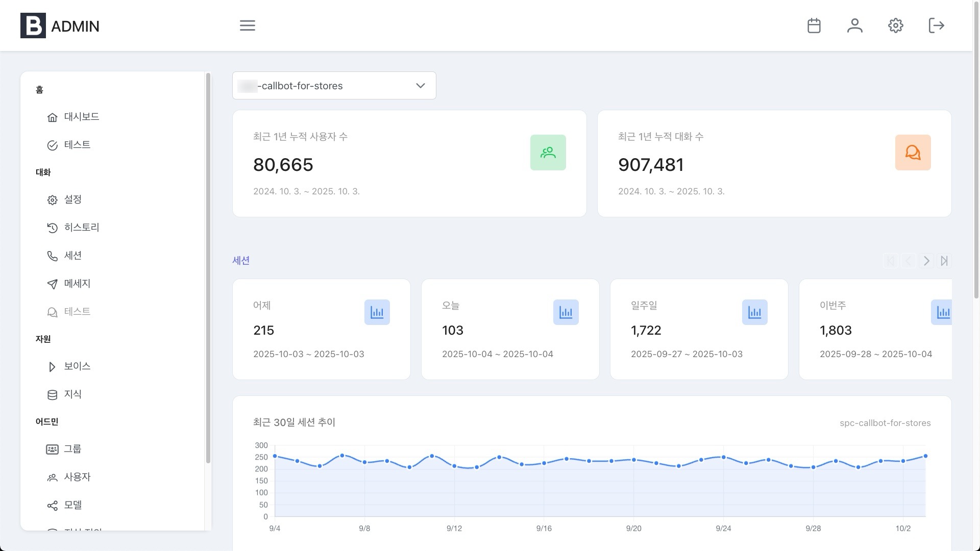Open 메세지 via the send icon
Image resolution: width=980 pixels, height=551 pixels.
[53, 284]
